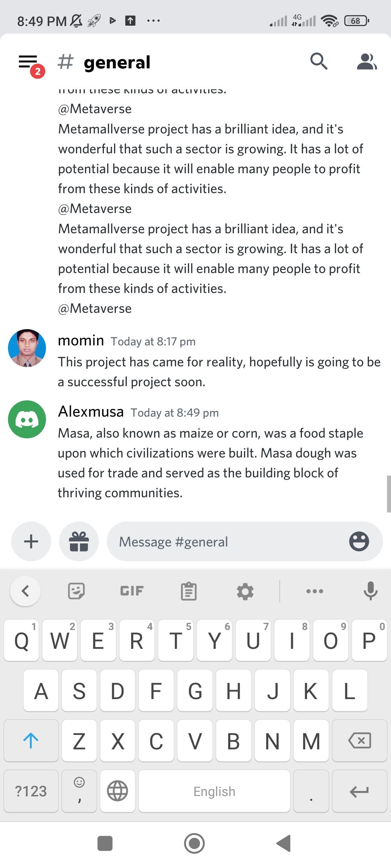The height and width of the screenshot is (868, 391).
Task: Open keyboard settings gear
Action: point(245,592)
